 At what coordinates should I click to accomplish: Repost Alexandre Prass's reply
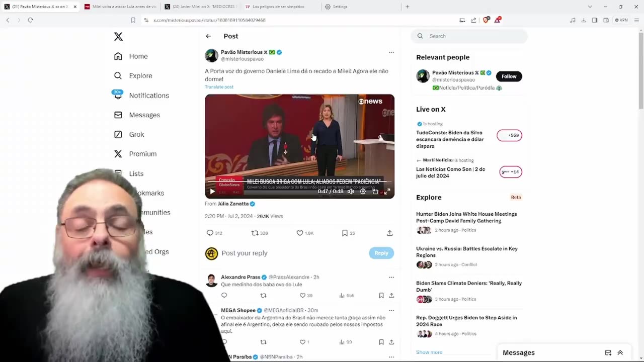pos(263,296)
